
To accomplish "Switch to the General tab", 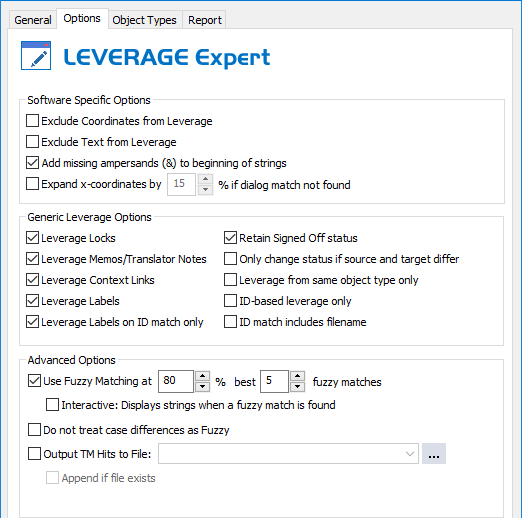I will [x=33, y=20].
